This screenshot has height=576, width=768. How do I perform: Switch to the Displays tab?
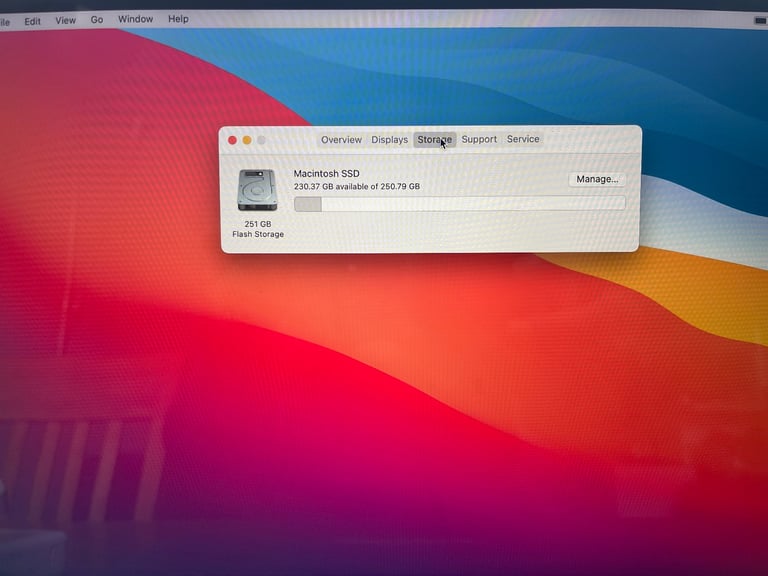(389, 140)
